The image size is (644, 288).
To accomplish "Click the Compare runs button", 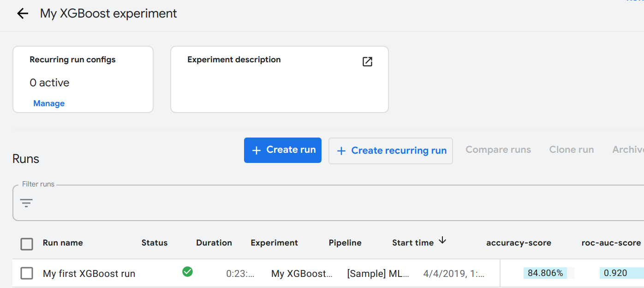I will click(x=498, y=150).
